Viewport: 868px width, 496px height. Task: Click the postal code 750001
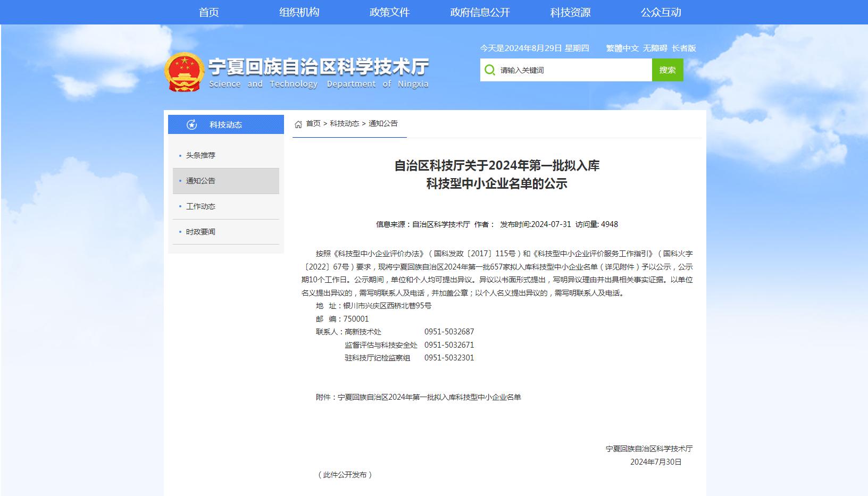click(356, 319)
